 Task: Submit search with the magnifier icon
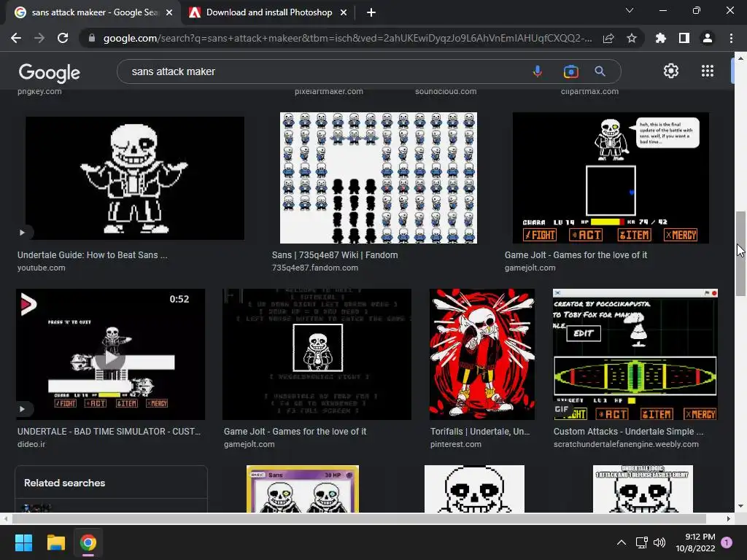(600, 71)
